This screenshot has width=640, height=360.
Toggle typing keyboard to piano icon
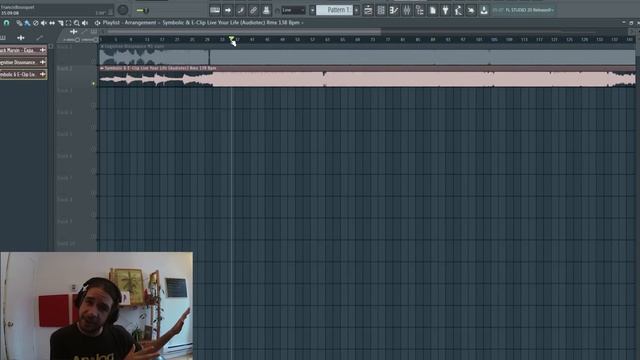pyautogui.click(x=215, y=10)
